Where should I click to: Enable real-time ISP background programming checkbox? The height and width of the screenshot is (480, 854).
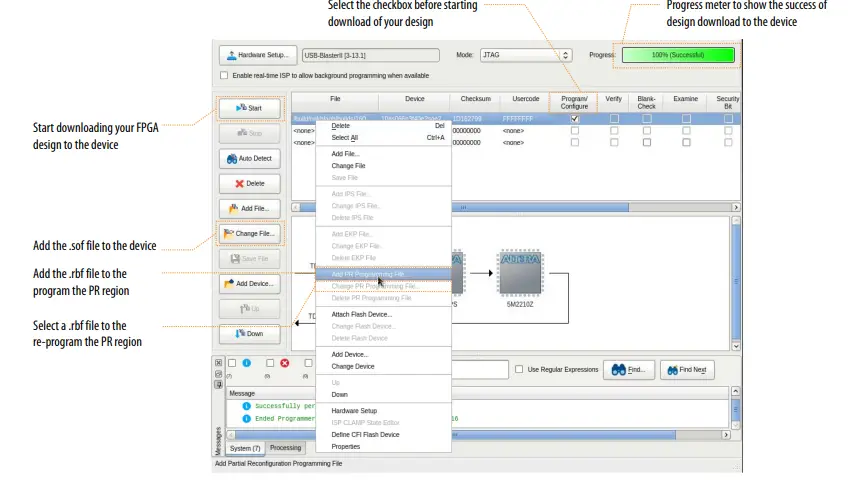pyautogui.click(x=224, y=75)
